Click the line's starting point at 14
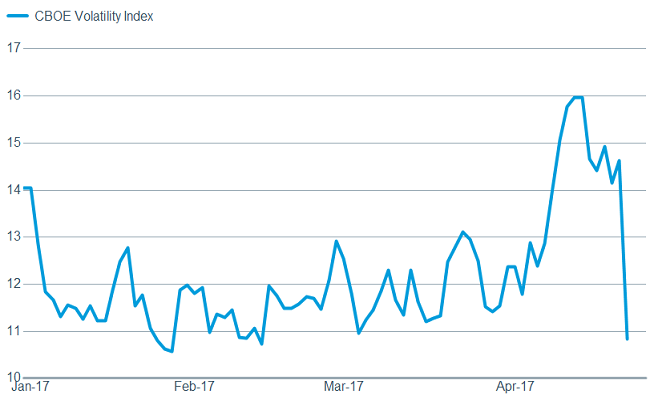This screenshot has width=650, height=400. (x=26, y=188)
